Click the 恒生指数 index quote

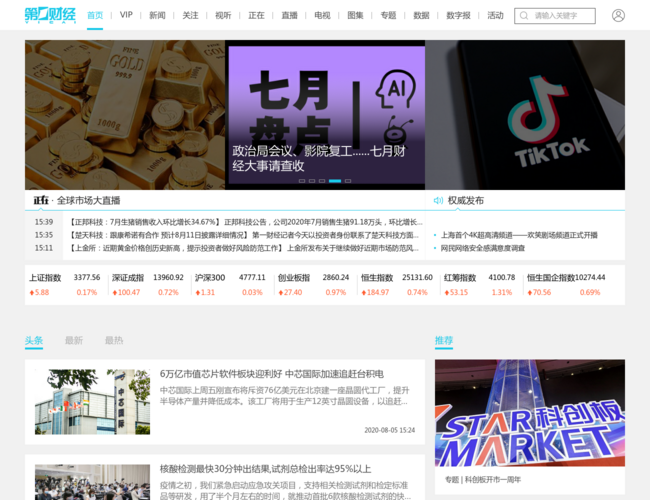[x=397, y=285]
